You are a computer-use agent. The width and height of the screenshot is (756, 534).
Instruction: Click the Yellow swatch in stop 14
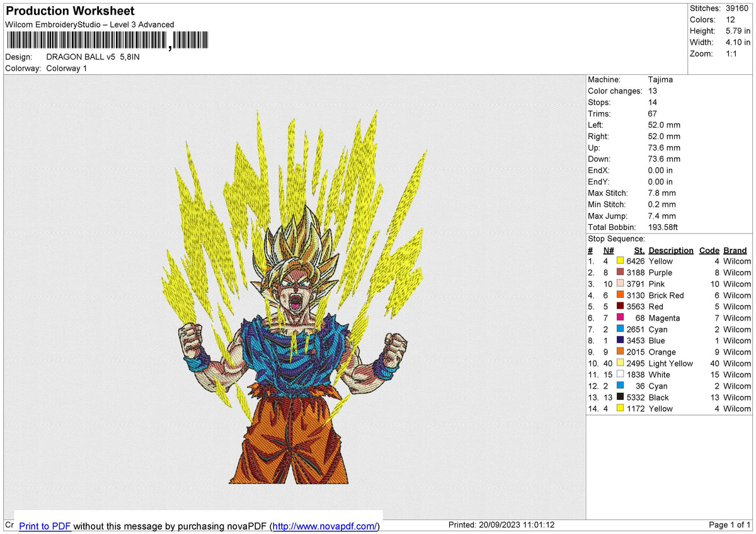(621, 409)
